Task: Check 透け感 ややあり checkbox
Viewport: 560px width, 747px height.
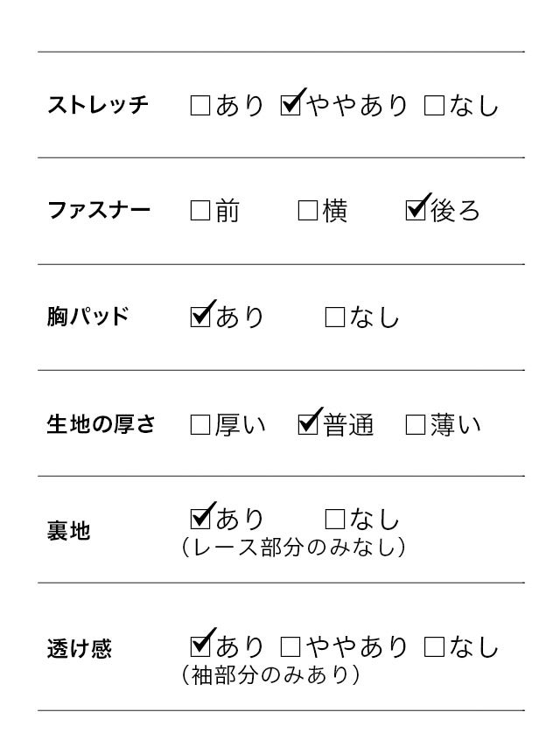Action: pyautogui.click(x=290, y=648)
